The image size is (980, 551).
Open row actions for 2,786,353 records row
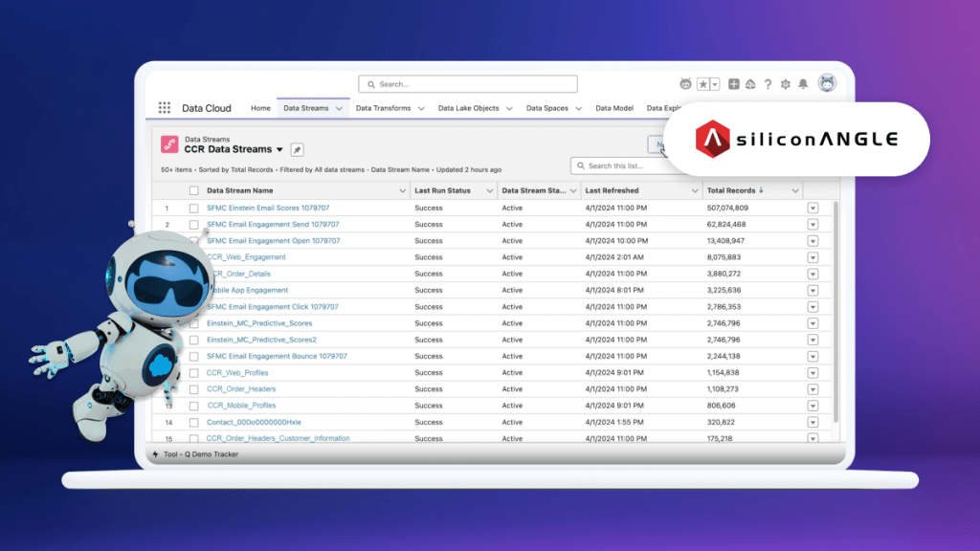point(813,307)
